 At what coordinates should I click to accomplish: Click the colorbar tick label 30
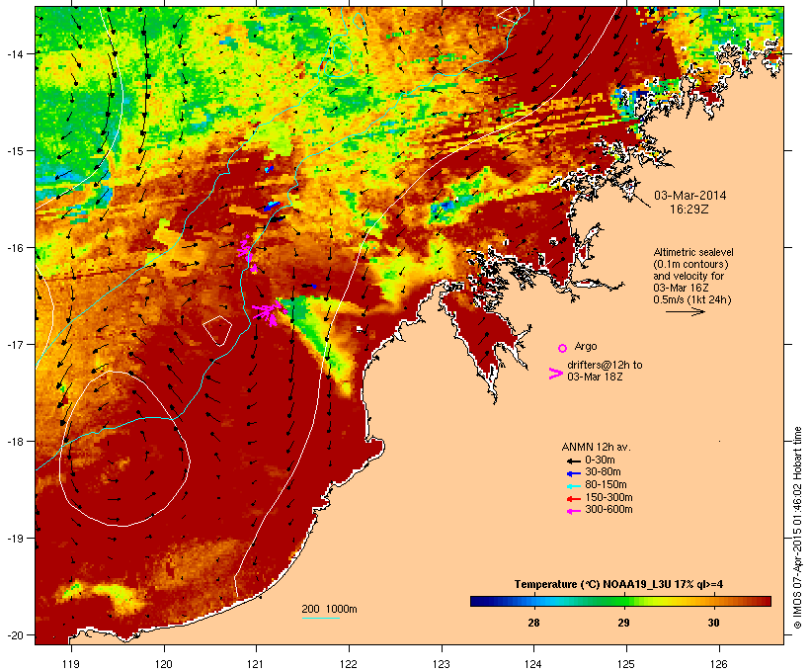714,623
